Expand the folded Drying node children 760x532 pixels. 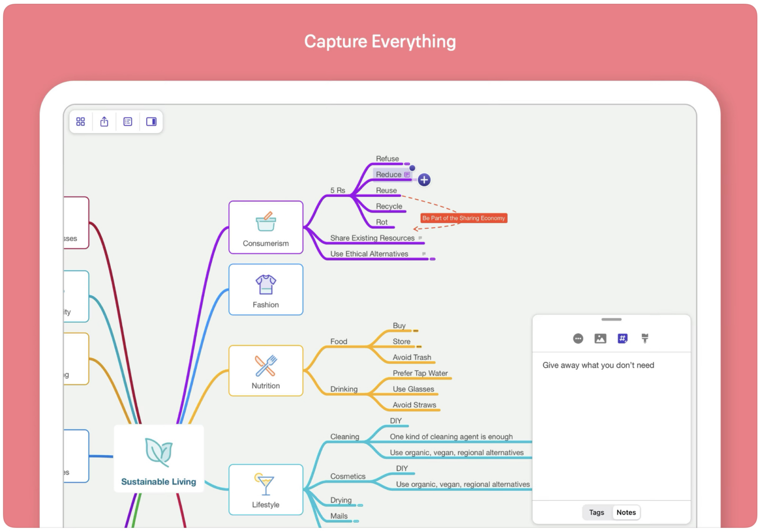pyautogui.click(x=360, y=505)
